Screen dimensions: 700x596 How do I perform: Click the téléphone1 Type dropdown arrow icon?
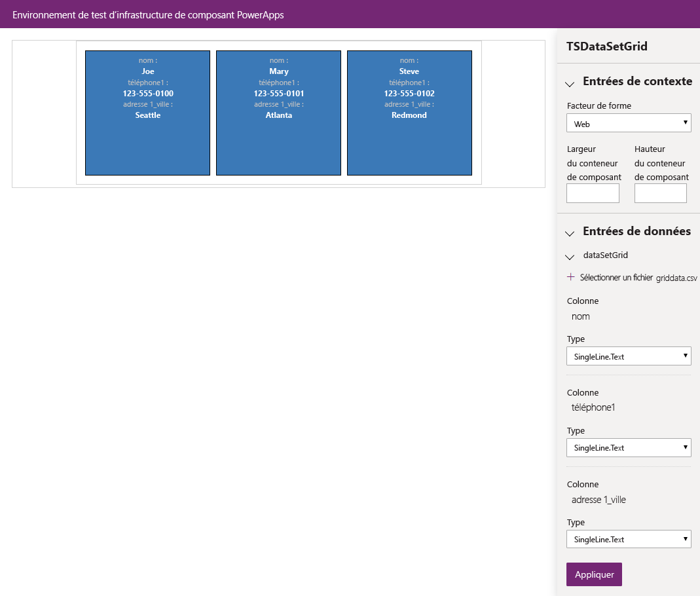[685, 447]
